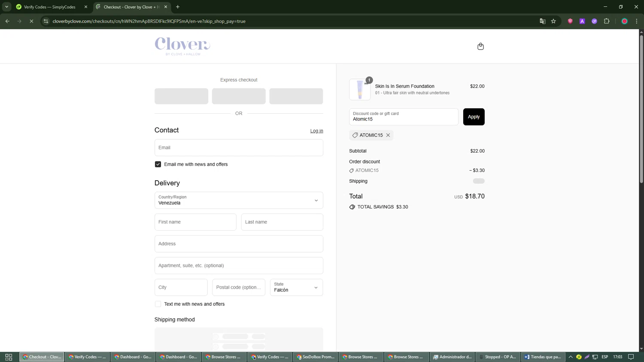Open the Country/Region dropdown
Viewport: 644px width, 362px height.
pyautogui.click(x=239, y=200)
